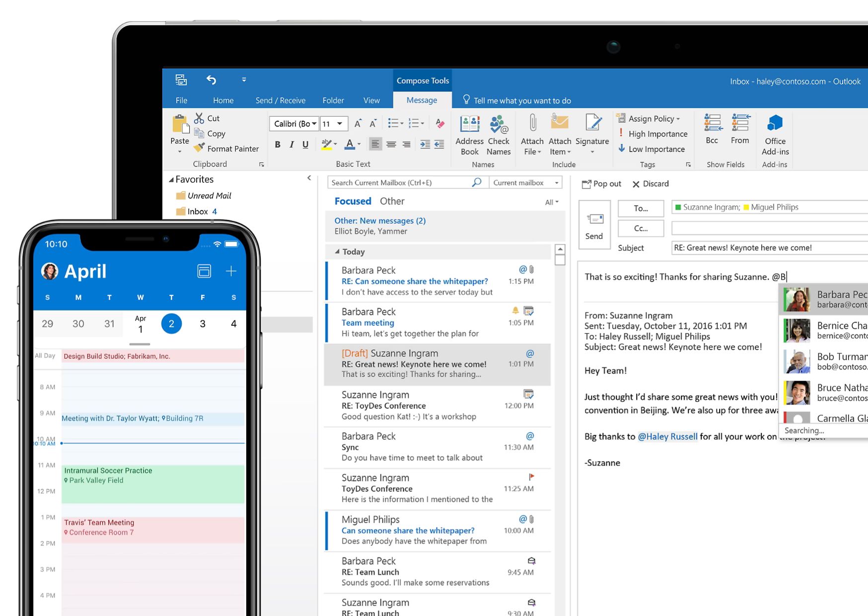Decrease indent in Basic Text group
The height and width of the screenshot is (616, 868).
click(x=439, y=144)
